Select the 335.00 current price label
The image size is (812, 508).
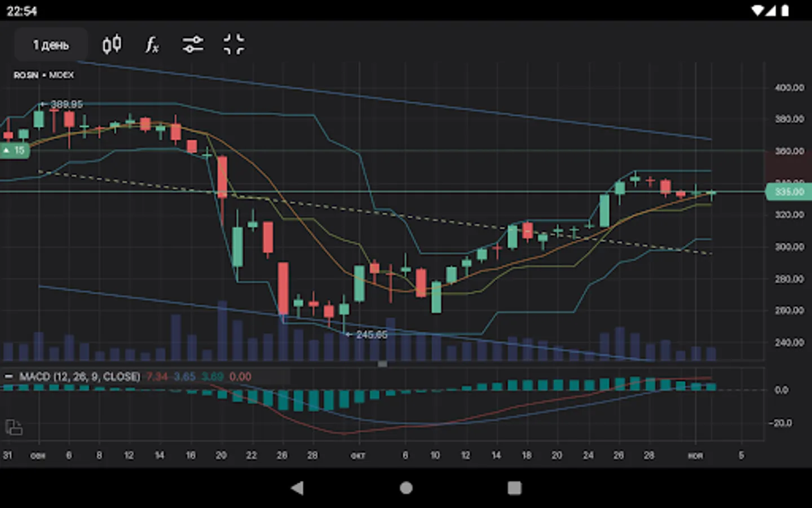(788, 192)
